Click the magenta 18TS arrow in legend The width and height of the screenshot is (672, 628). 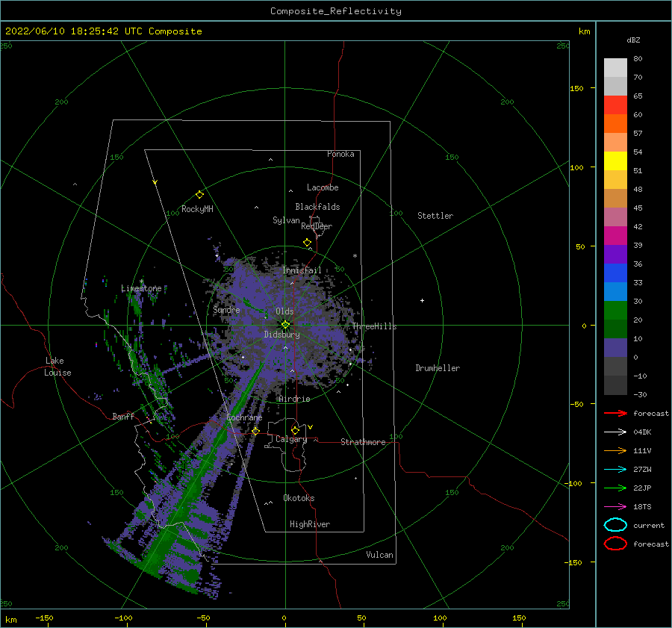pos(615,507)
